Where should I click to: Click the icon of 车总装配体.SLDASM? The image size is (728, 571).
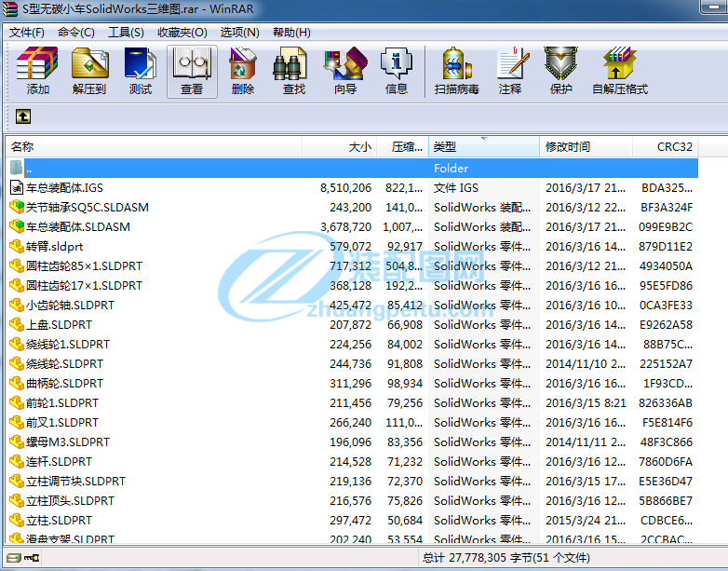[17, 226]
